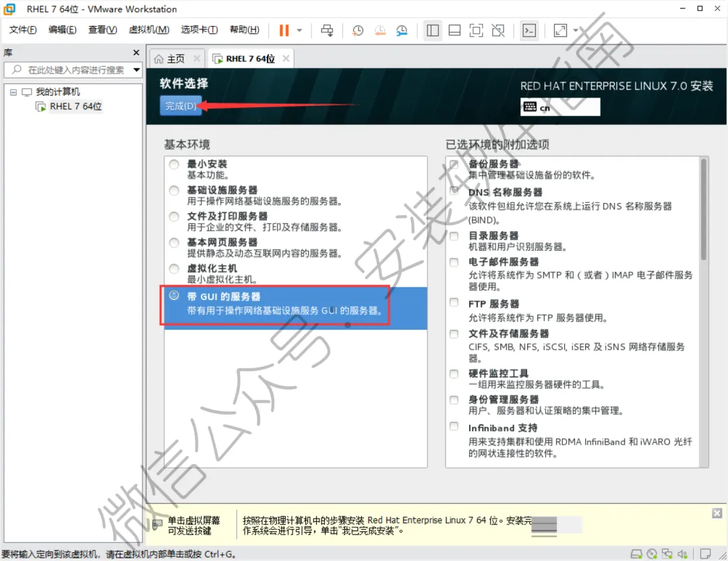Click the cn keyboard layout indicator
This screenshot has height=561, width=728.
point(560,107)
